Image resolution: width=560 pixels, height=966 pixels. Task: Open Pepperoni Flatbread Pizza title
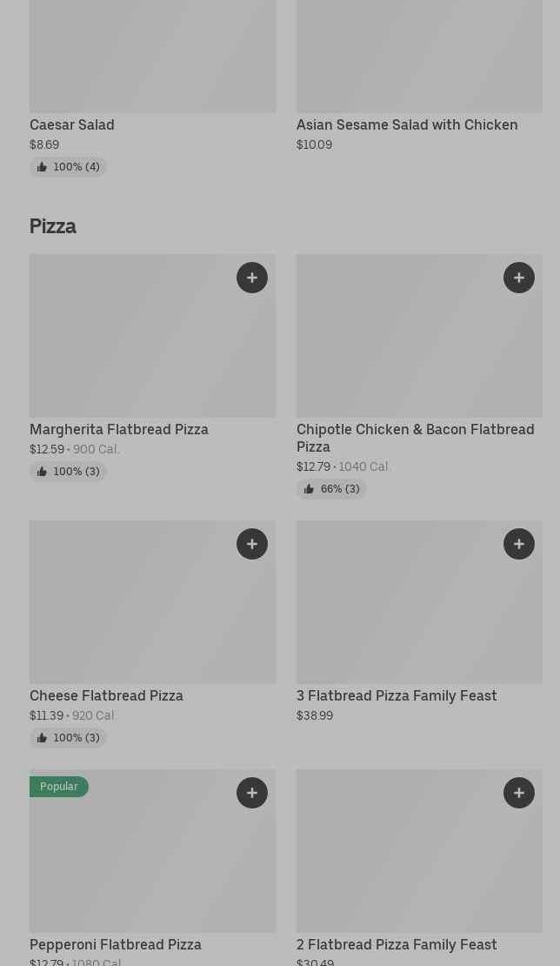(x=116, y=944)
